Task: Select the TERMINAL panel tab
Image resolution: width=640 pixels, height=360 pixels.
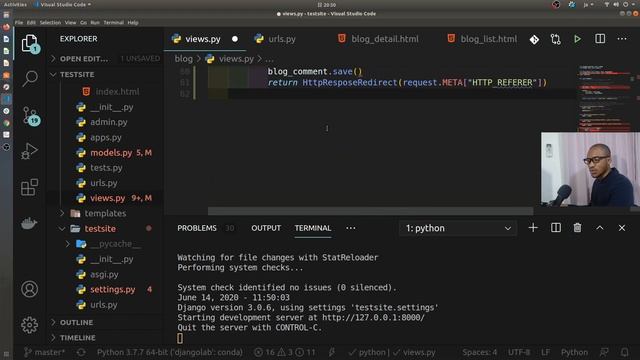Action: coord(313,228)
